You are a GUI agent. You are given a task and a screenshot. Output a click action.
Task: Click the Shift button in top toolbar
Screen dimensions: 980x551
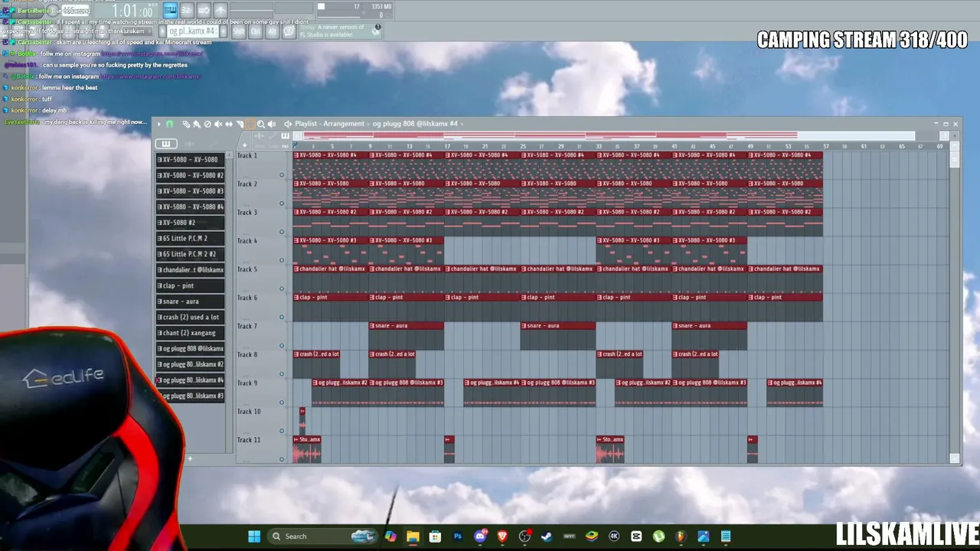pos(239,31)
